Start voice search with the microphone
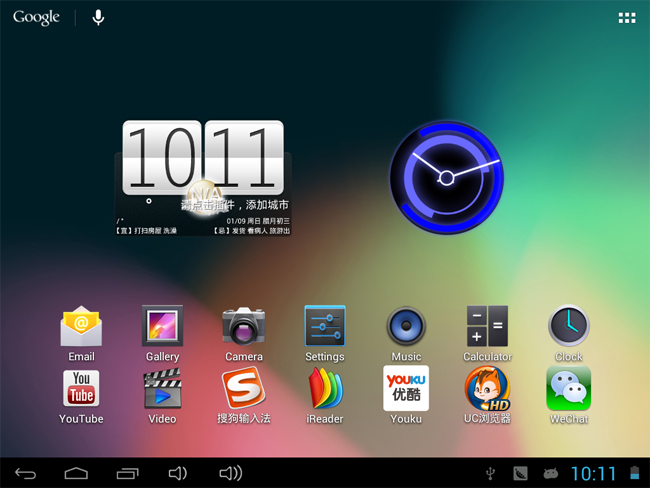The width and height of the screenshot is (650, 488). tap(98, 17)
